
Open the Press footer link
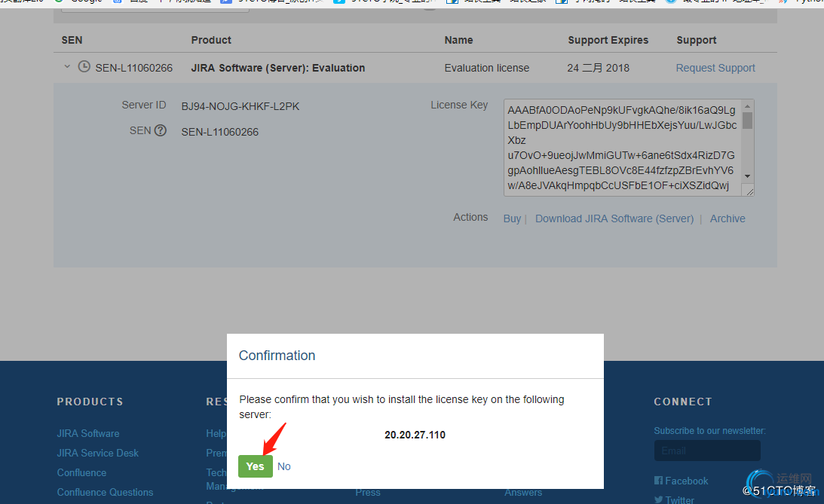click(368, 493)
